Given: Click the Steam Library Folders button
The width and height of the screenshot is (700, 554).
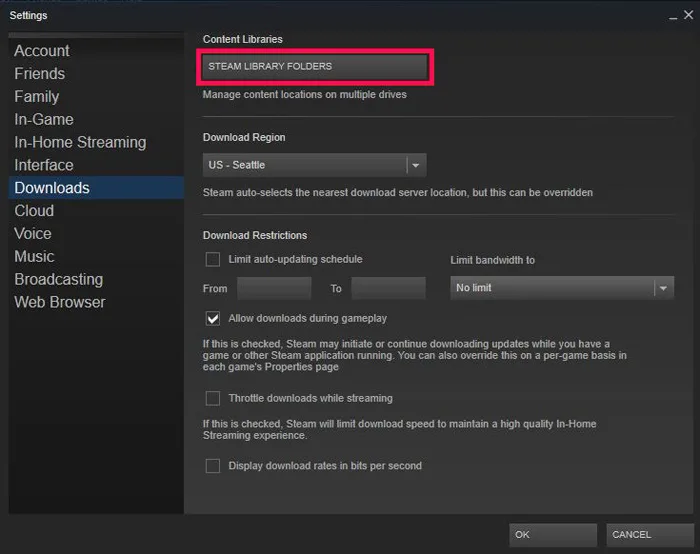Looking at the screenshot, I should pos(315,67).
